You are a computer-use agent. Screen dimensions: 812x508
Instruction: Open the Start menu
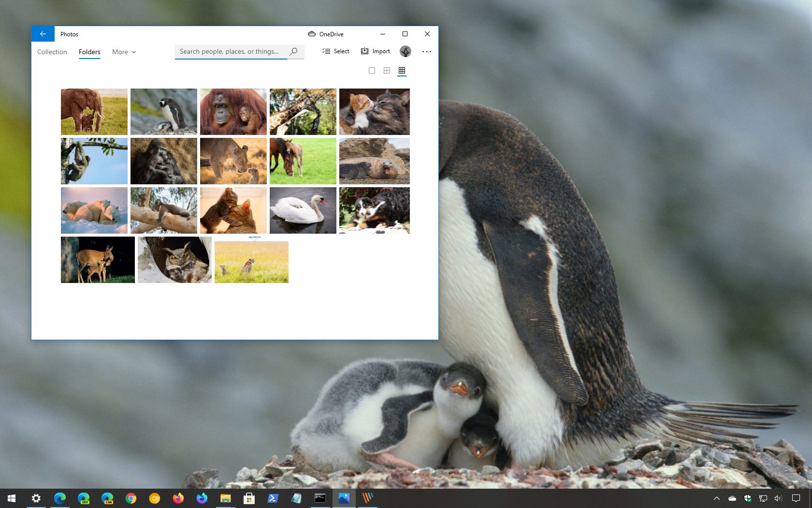[11, 498]
